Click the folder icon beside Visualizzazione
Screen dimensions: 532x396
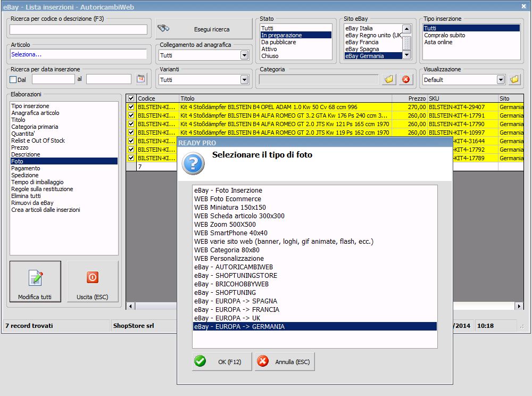point(514,79)
